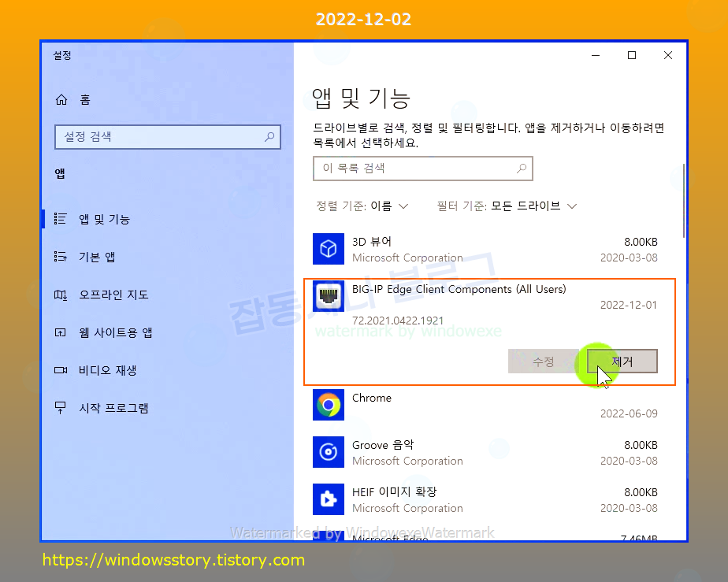Viewport: 728px width, 582px height.
Task: Click the 앱 및 기능 page heading
Action: pos(361,98)
